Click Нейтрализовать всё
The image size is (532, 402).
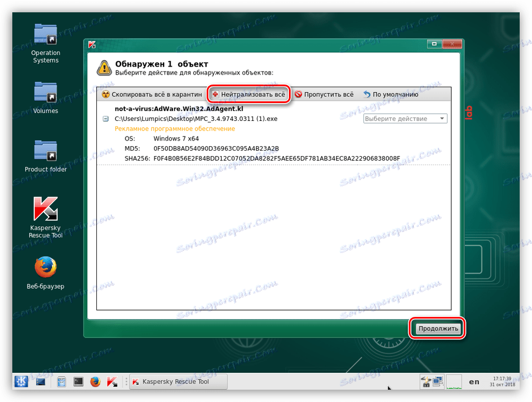(249, 94)
